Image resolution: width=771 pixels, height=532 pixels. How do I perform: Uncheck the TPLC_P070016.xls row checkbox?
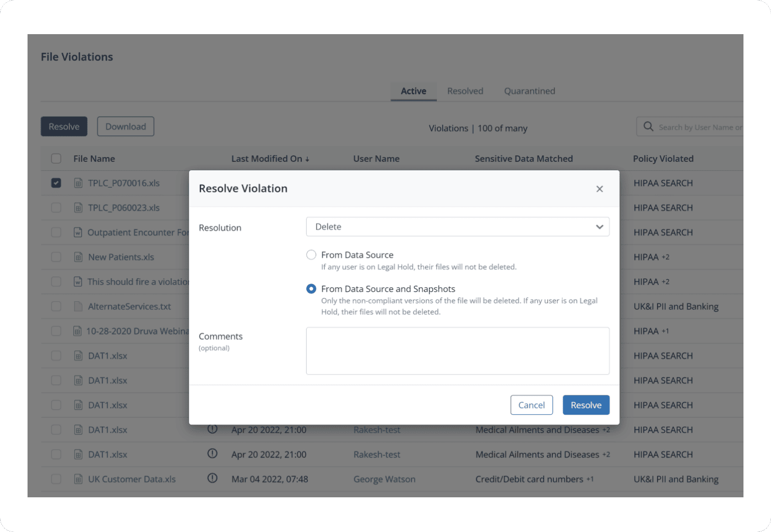(56, 183)
